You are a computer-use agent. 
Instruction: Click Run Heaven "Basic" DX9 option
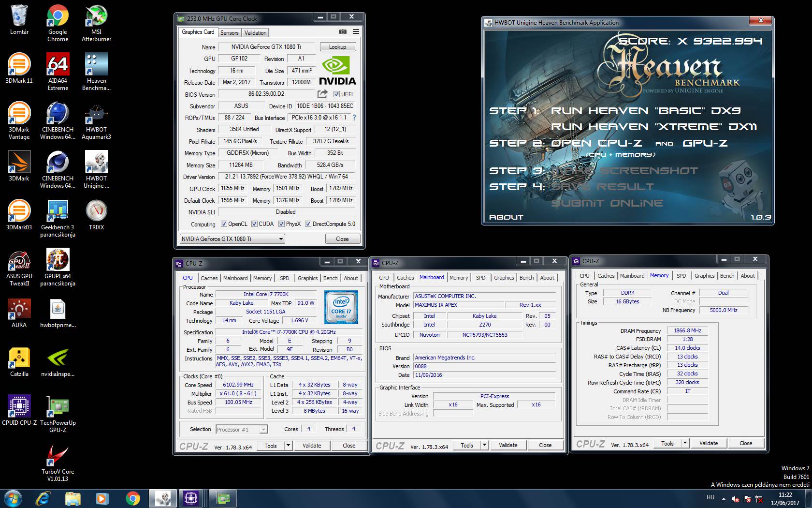coord(646,111)
